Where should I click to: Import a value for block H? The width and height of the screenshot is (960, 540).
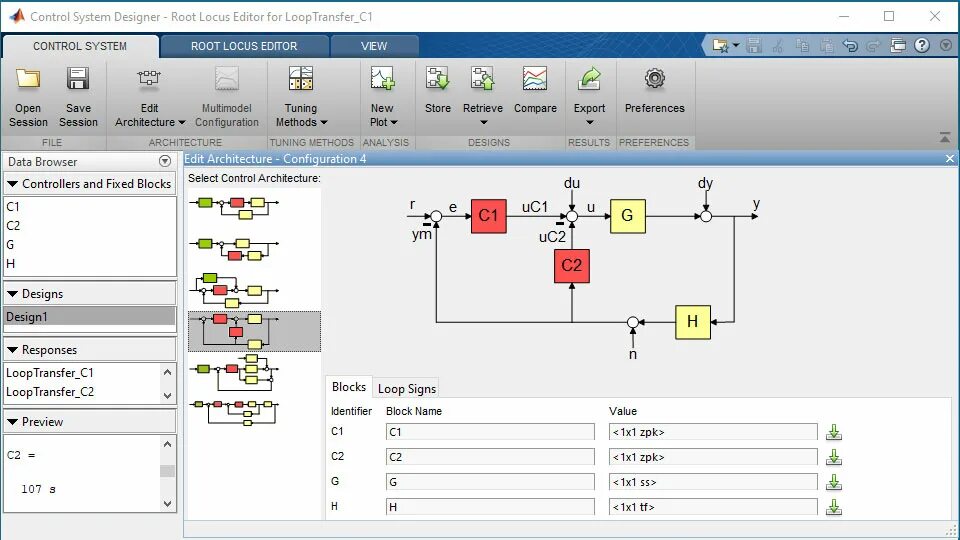click(x=833, y=507)
